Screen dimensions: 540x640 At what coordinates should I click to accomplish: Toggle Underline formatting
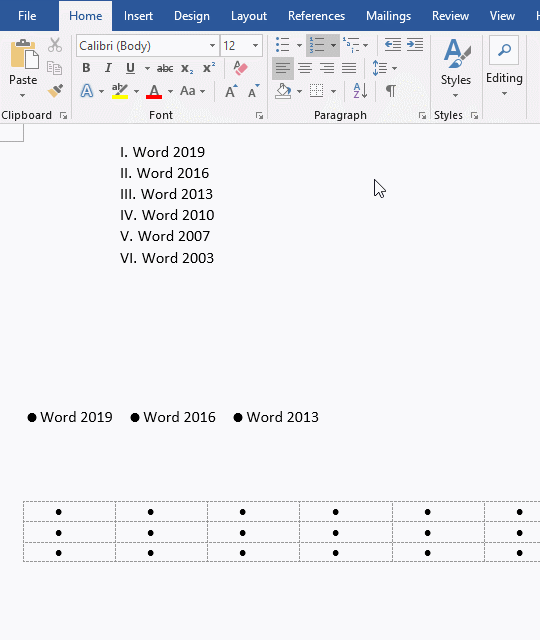coord(130,68)
